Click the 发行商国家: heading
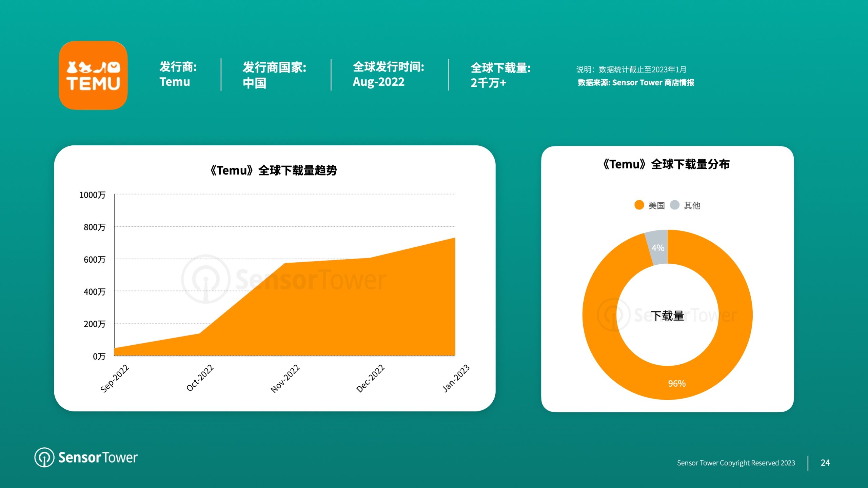 (x=274, y=67)
